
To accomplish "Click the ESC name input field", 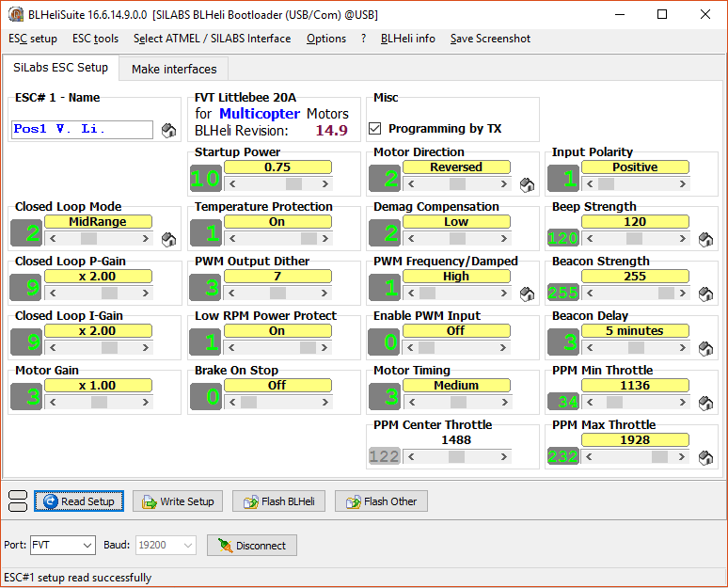I will (82, 130).
